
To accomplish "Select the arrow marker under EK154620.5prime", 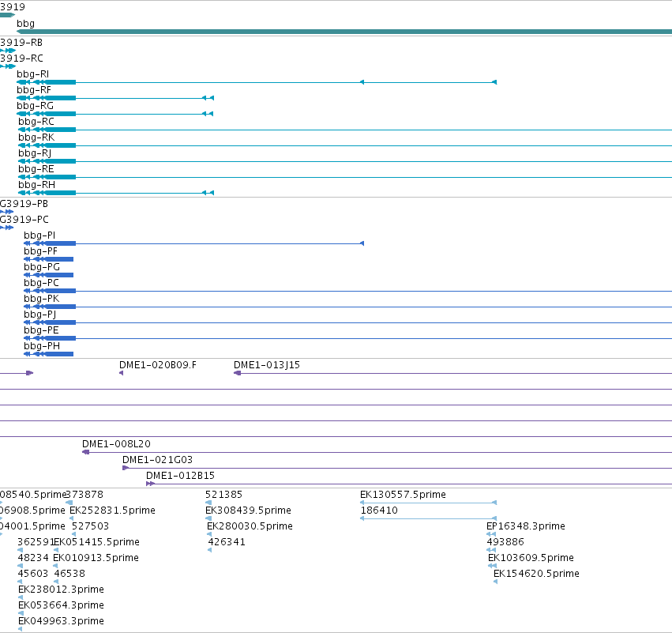I will tap(495, 582).
